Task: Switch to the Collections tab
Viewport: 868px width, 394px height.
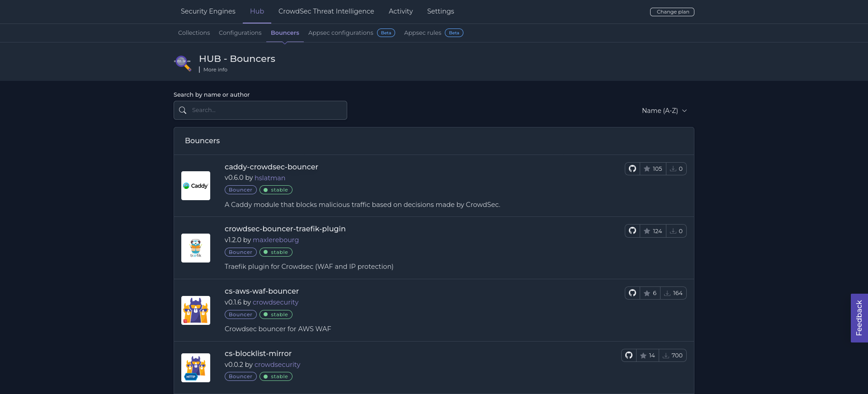Action: 194,33
